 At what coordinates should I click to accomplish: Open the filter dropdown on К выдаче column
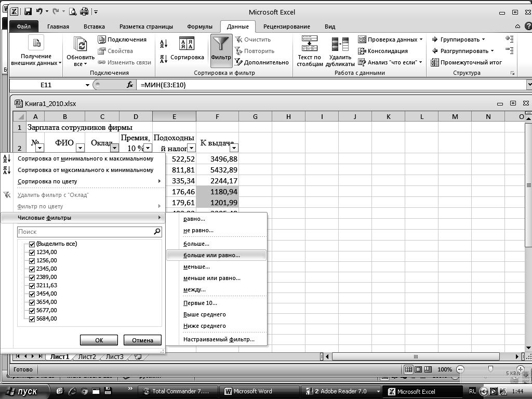pyautogui.click(x=234, y=148)
